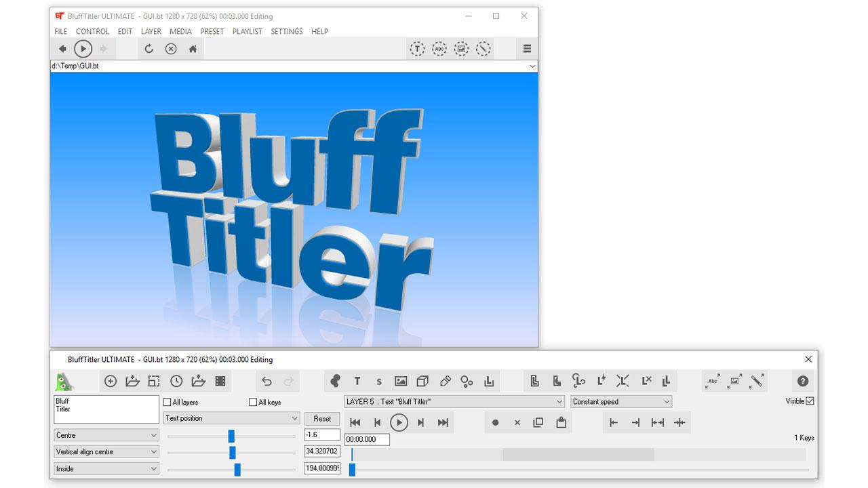Click the eraser-shaped layer icon
This screenshot has width=868, height=488.
click(445, 381)
